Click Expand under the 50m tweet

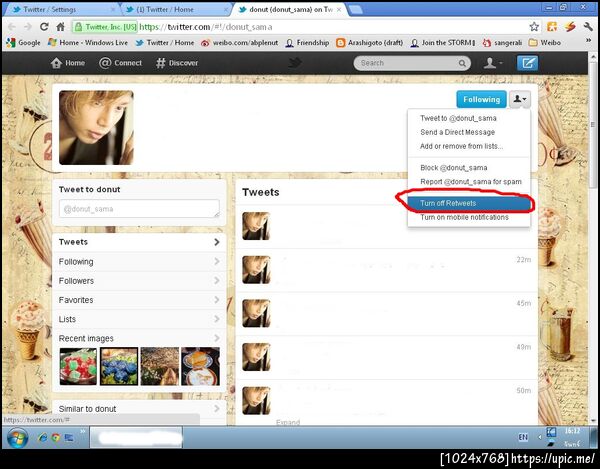tap(288, 422)
